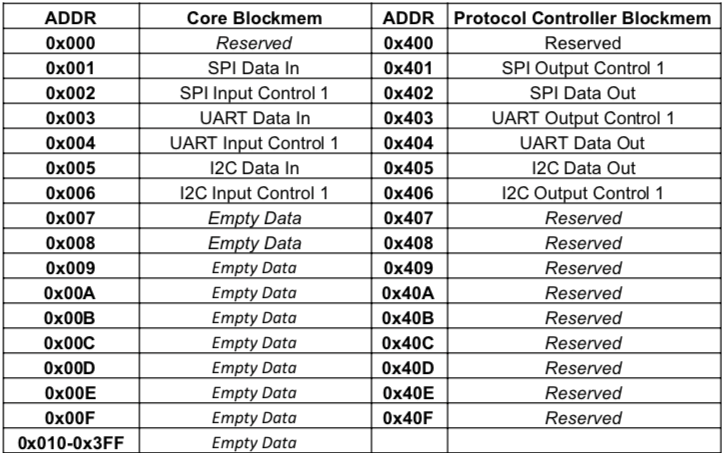
Task: Select the address cell 0x407
Action: [407, 217]
